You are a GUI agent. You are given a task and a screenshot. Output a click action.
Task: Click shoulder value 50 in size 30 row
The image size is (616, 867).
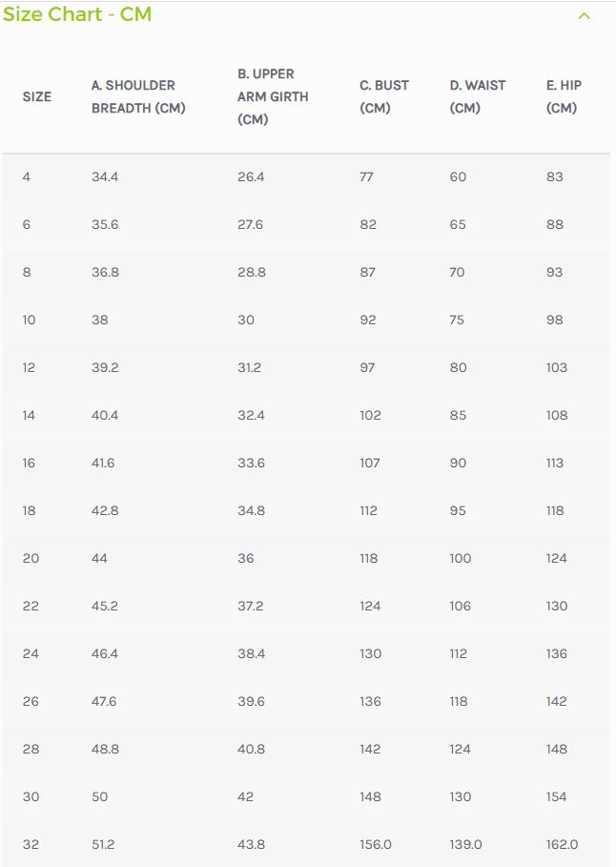point(99,796)
